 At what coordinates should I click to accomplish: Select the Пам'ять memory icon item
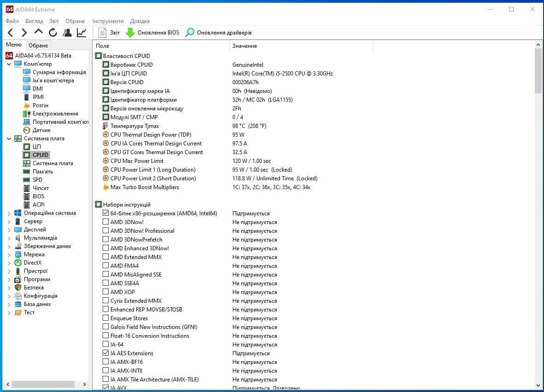click(x=27, y=172)
